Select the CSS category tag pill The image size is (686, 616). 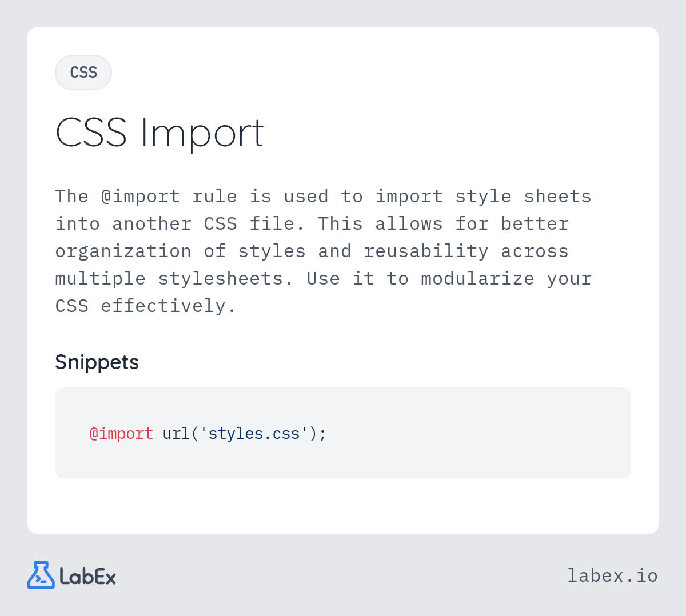point(83,73)
